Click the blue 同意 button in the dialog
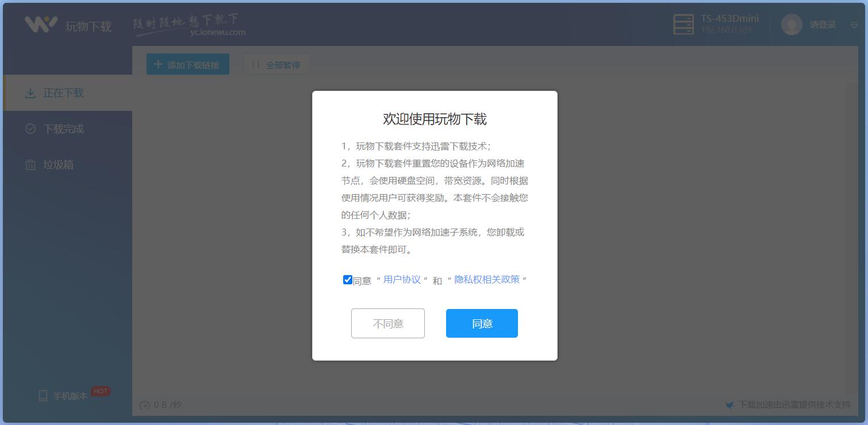 coord(482,323)
